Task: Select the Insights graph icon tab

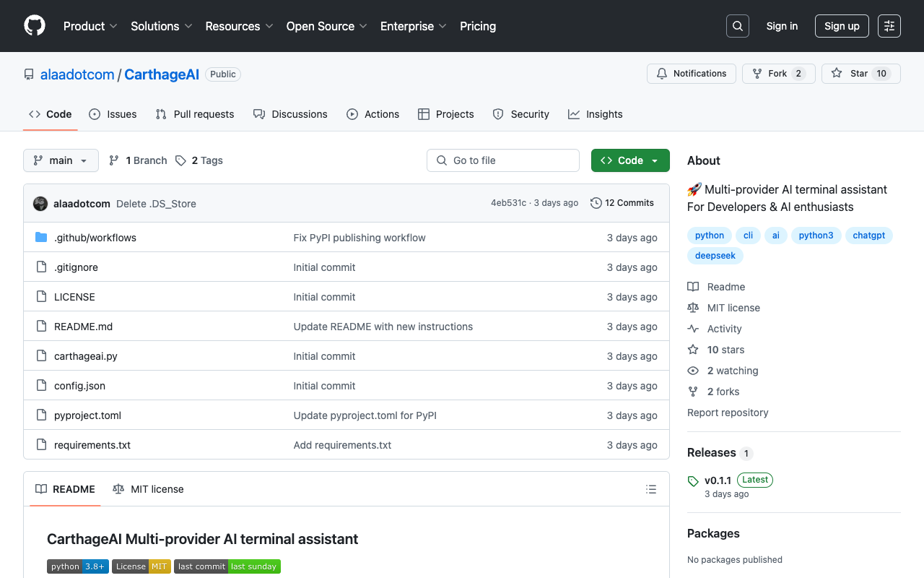Action: (x=573, y=114)
